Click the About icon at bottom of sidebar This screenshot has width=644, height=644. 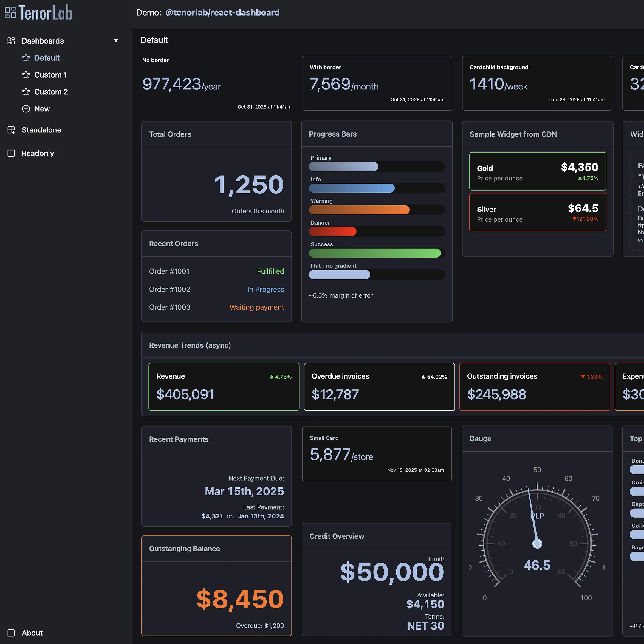11,633
